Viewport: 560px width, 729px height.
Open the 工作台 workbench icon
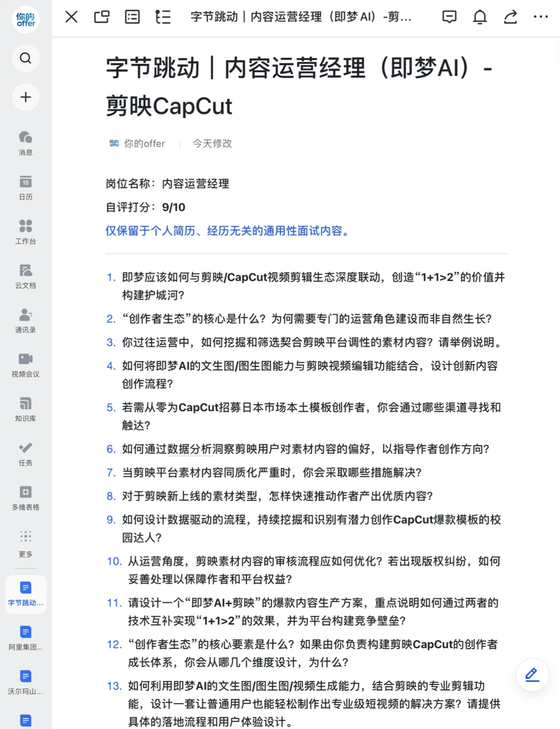point(25,230)
